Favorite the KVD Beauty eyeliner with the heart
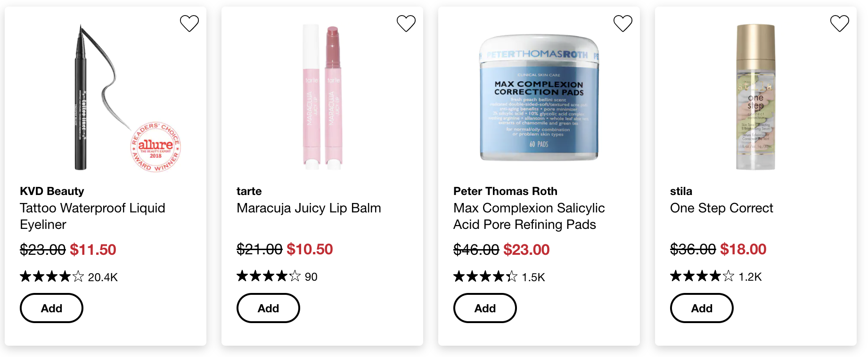This screenshot has height=357, width=868. [189, 23]
